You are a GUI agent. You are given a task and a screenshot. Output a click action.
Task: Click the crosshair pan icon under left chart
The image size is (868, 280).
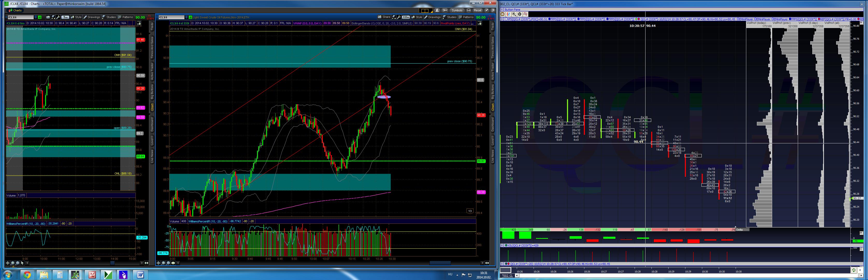coord(8,263)
